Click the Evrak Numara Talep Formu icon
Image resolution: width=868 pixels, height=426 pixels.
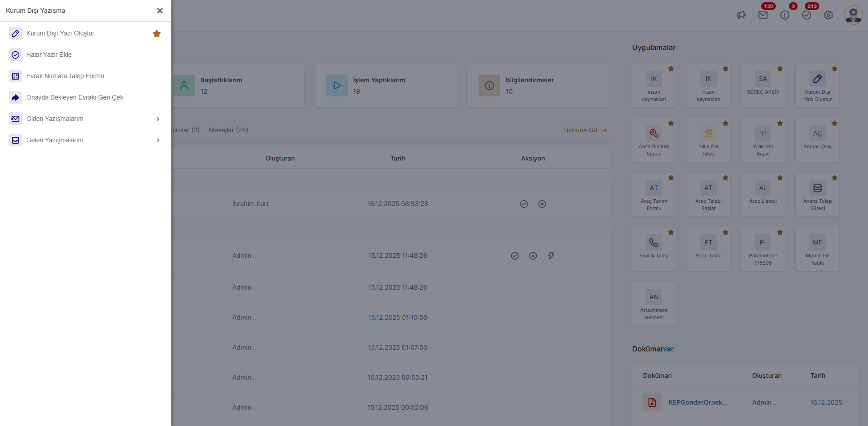tap(15, 76)
